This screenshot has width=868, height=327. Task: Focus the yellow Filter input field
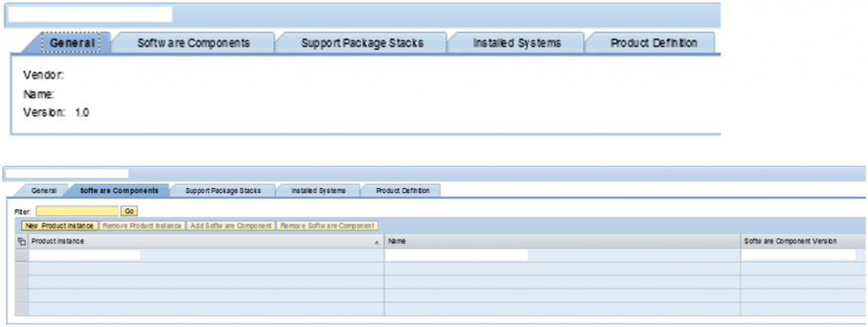[77, 211]
